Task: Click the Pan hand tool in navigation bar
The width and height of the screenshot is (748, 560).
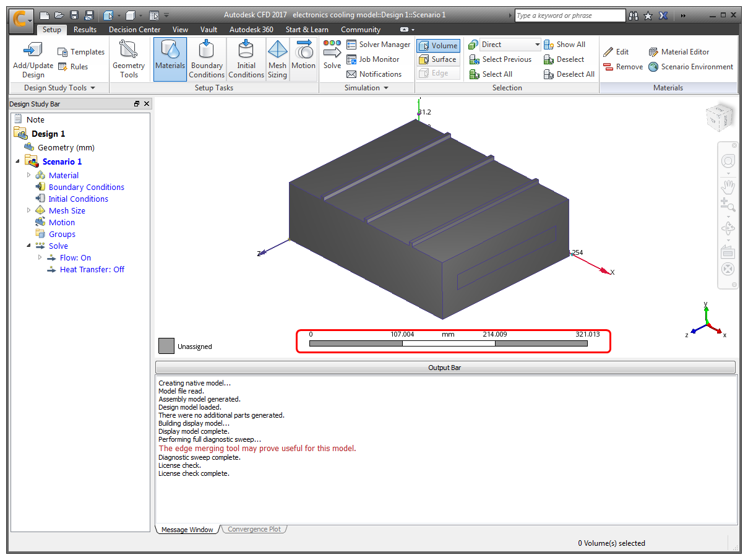Action: [x=728, y=186]
